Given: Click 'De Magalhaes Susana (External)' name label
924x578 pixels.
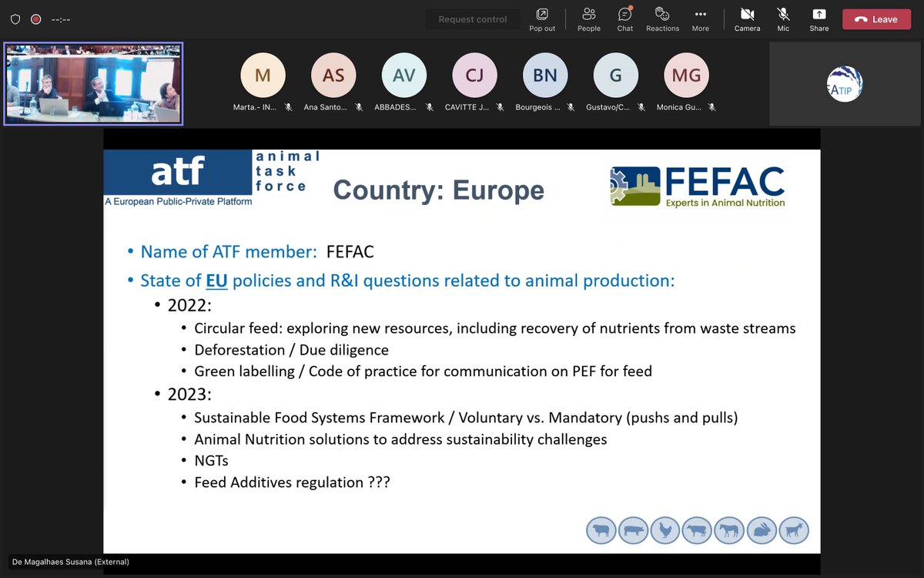Looking at the screenshot, I should click(71, 562).
